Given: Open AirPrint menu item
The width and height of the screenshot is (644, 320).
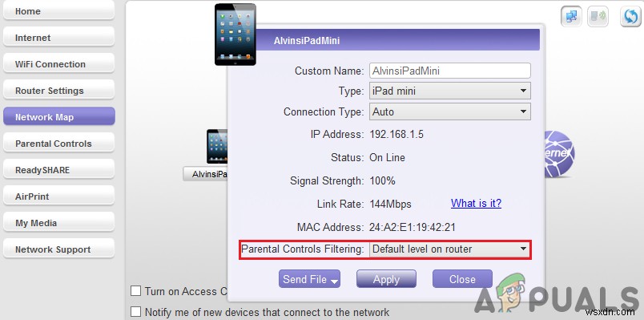Looking at the screenshot, I should coord(58,196).
